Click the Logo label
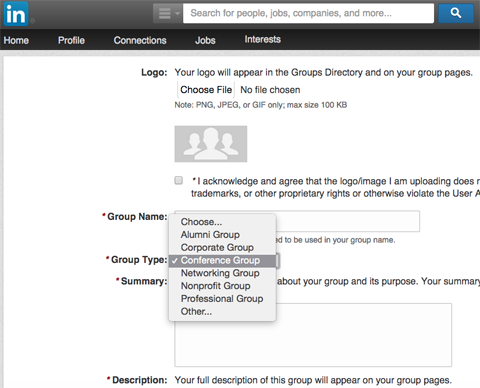480x388 pixels. tap(154, 72)
